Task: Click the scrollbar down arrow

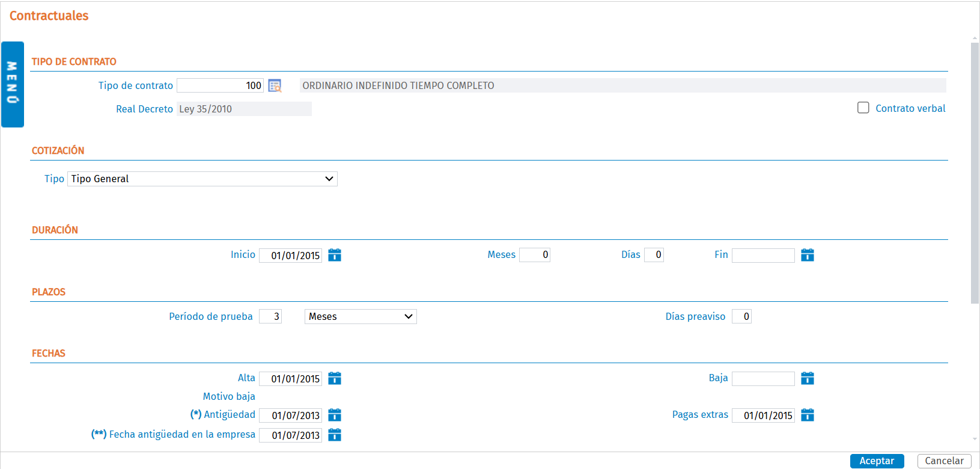Action: [975, 440]
